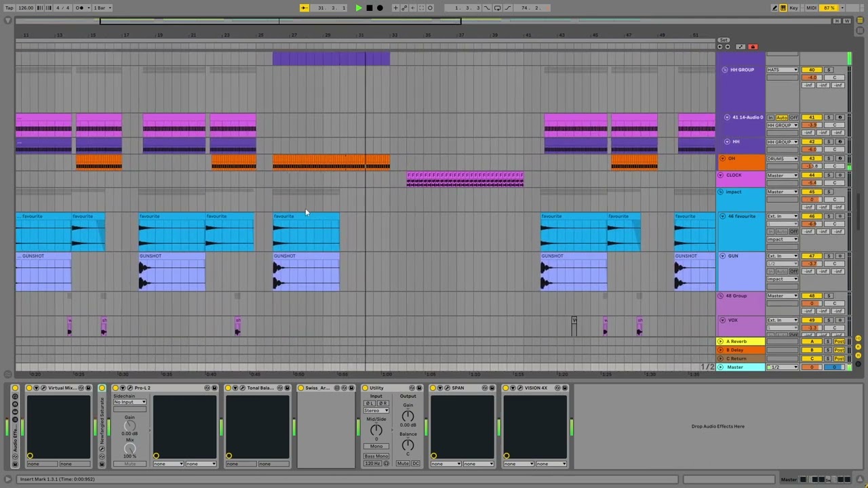The image size is (868, 488).
Task: Click the Utility Bass Mono button
Action: coord(376,456)
